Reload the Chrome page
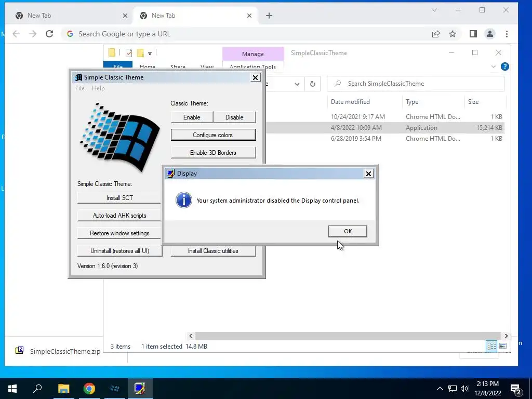532x399 pixels. pos(49,34)
